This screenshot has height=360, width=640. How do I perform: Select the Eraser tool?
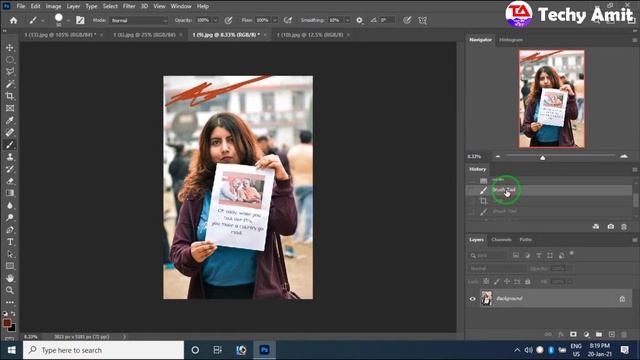pos(10,181)
